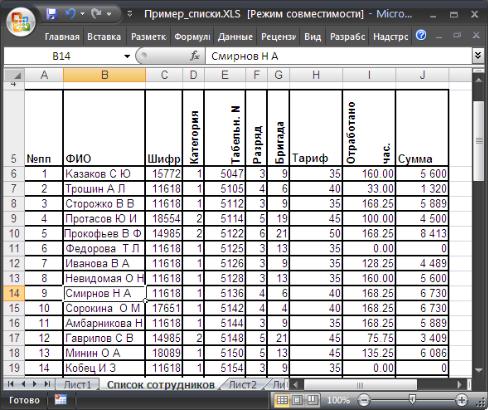Select the Список сотрудников sheet tab

[161, 385]
